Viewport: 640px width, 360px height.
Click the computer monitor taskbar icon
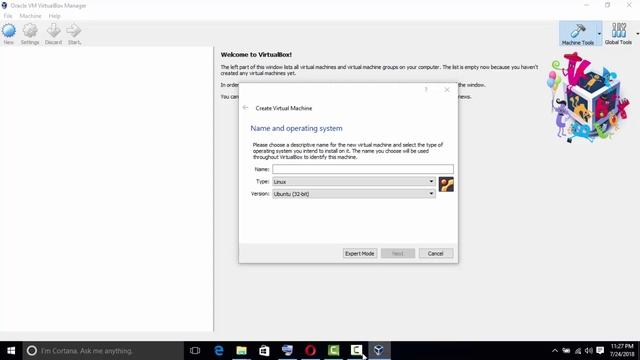pyautogui.click(x=287, y=351)
